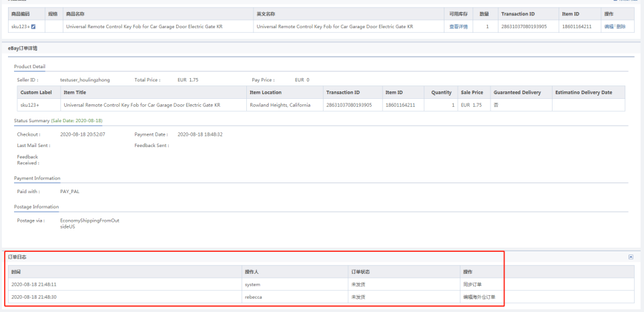Image resolution: width=644 pixels, height=312 pixels.
Task: Click Transaction ID value in top product table
Action: (524, 27)
